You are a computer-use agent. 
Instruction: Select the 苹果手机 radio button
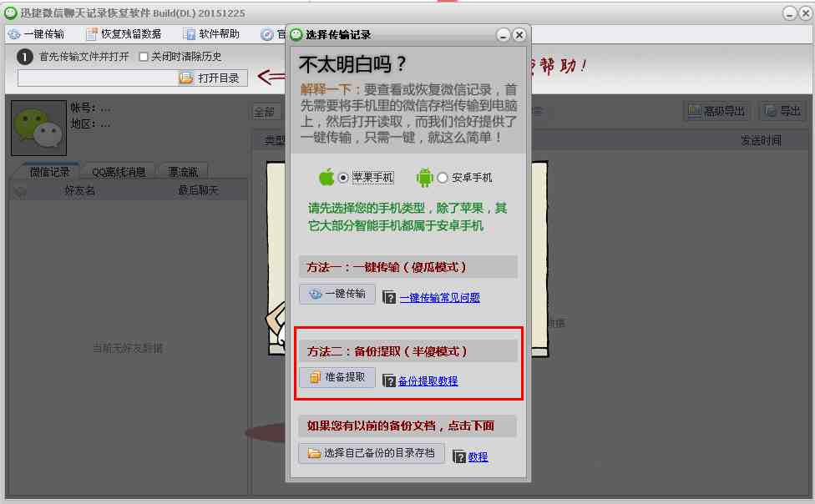[343, 178]
